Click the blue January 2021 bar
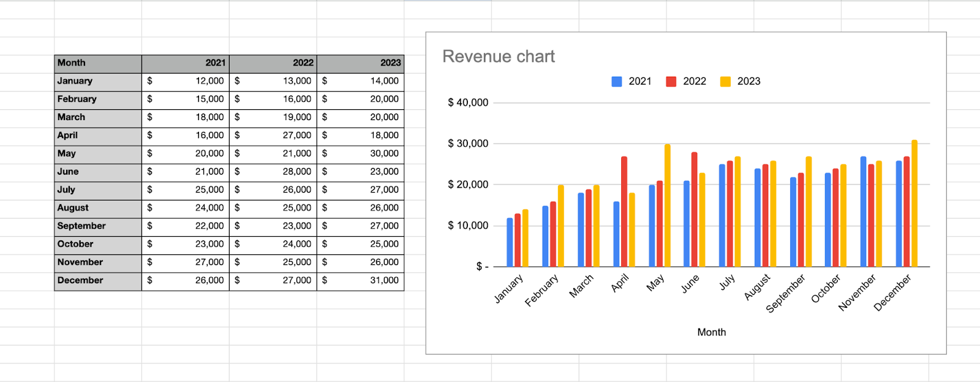 point(510,242)
